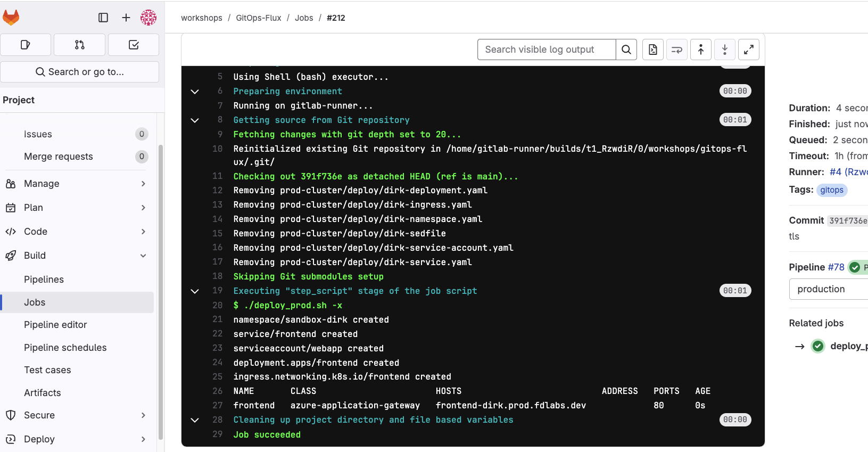
Task: Go to Jobs breadcrumb
Action: (304, 18)
